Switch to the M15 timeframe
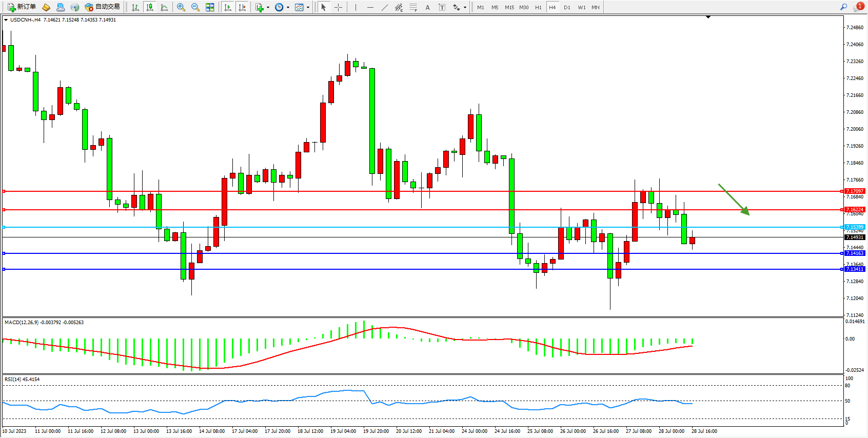This screenshot has height=438, width=868. click(x=509, y=7)
